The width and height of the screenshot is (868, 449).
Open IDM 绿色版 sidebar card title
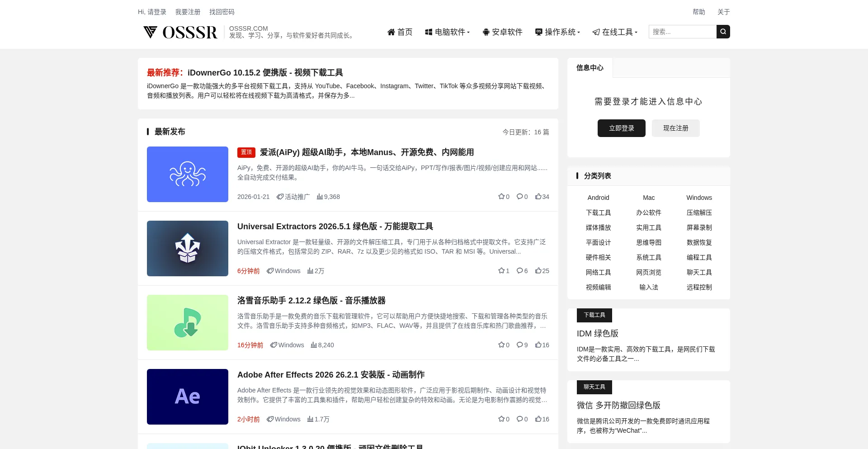(x=598, y=334)
